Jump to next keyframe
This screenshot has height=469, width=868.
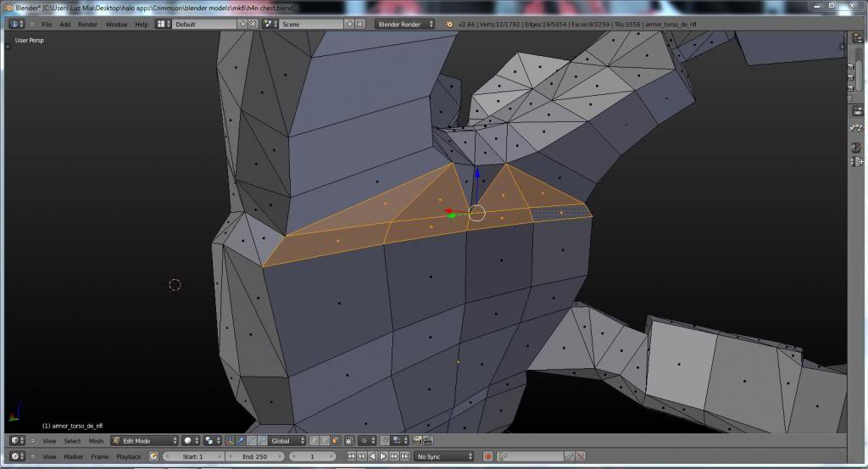coord(394,456)
